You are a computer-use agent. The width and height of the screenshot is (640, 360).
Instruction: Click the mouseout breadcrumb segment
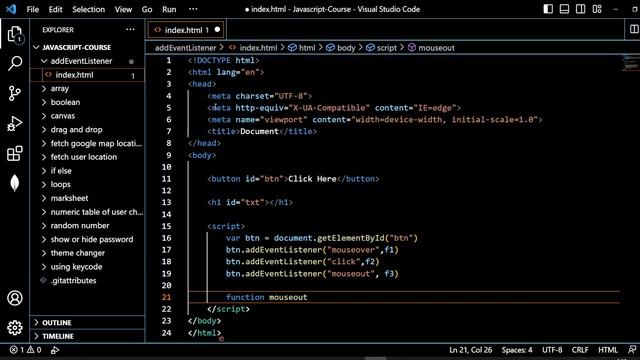(431, 48)
